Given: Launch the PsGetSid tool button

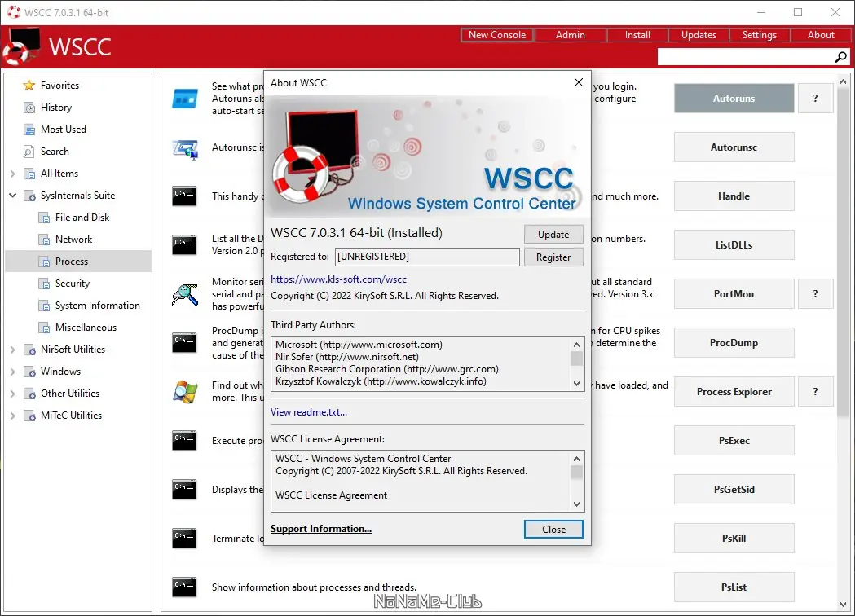Looking at the screenshot, I should click(x=734, y=490).
